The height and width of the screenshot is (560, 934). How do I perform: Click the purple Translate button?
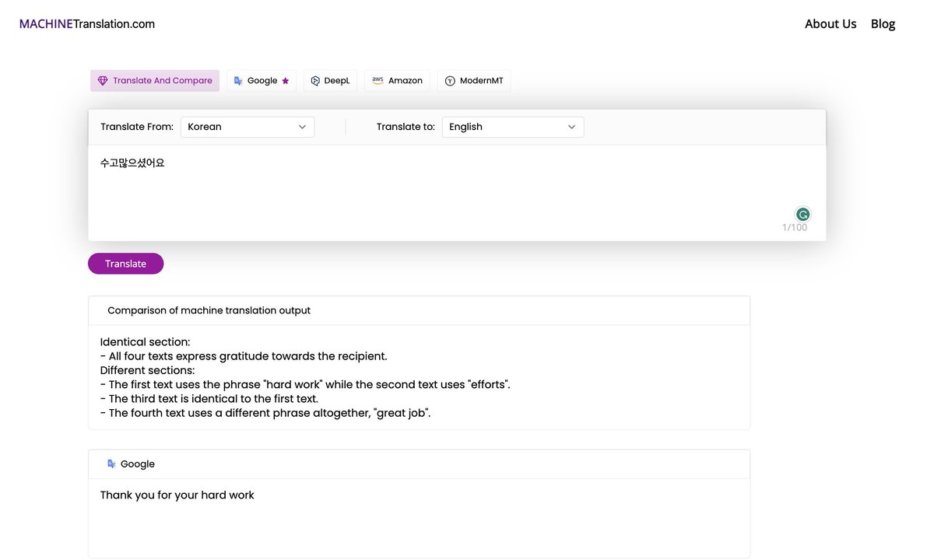tap(125, 264)
